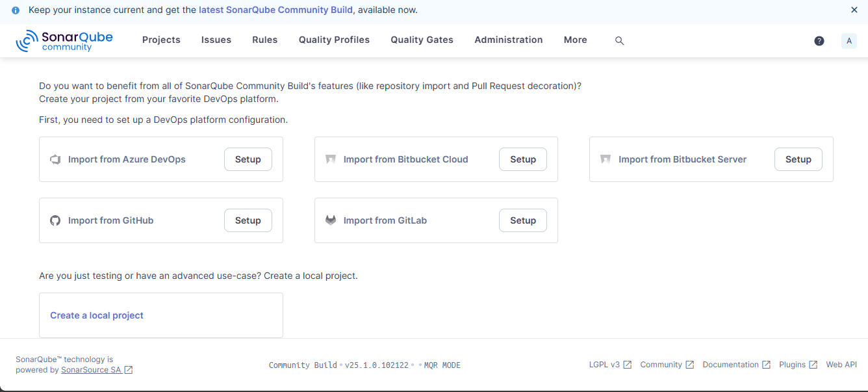Click the Bitbucket Cloud icon
The width and height of the screenshot is (868, 392).
pos(331,159)
